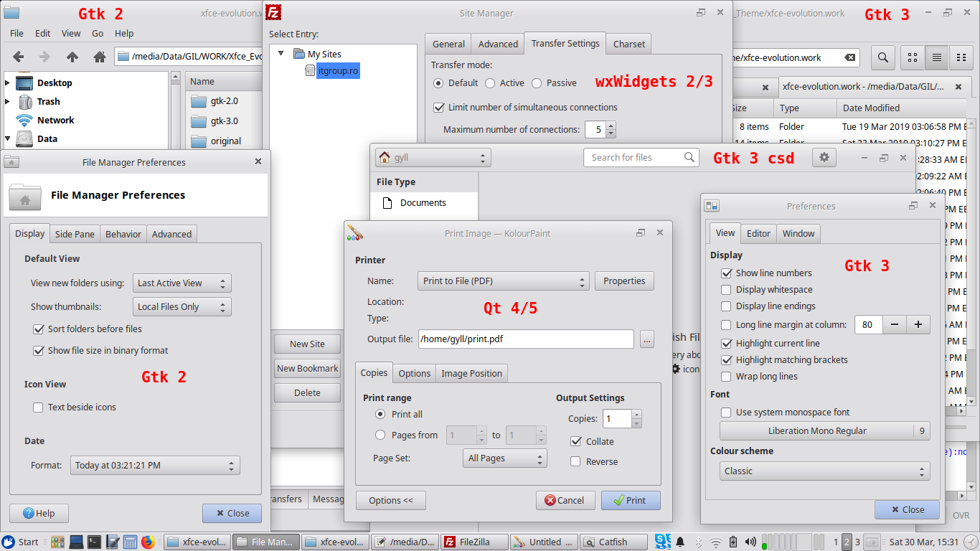Enable Display whitespace checkbox

coord(726,290)
